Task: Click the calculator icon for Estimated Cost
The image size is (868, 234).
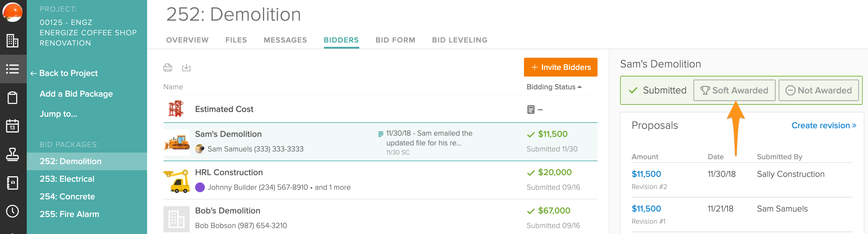Action: tap(531, 109)
